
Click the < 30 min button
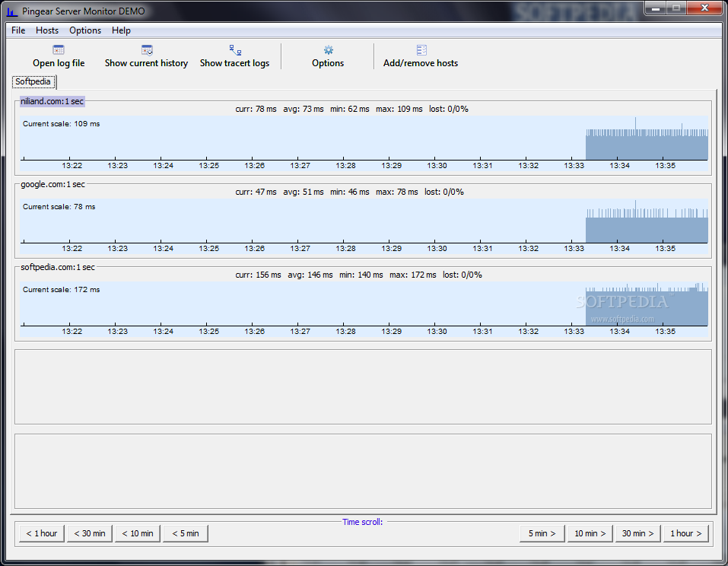(x=90, y=533)
